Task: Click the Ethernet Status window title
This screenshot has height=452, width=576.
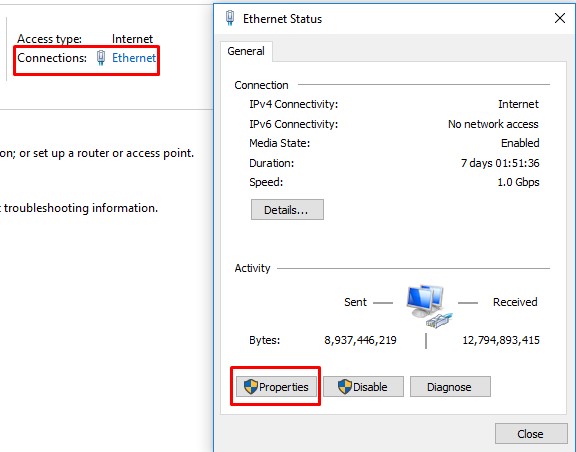Action: pyautogui.click(x=282, y=19)
